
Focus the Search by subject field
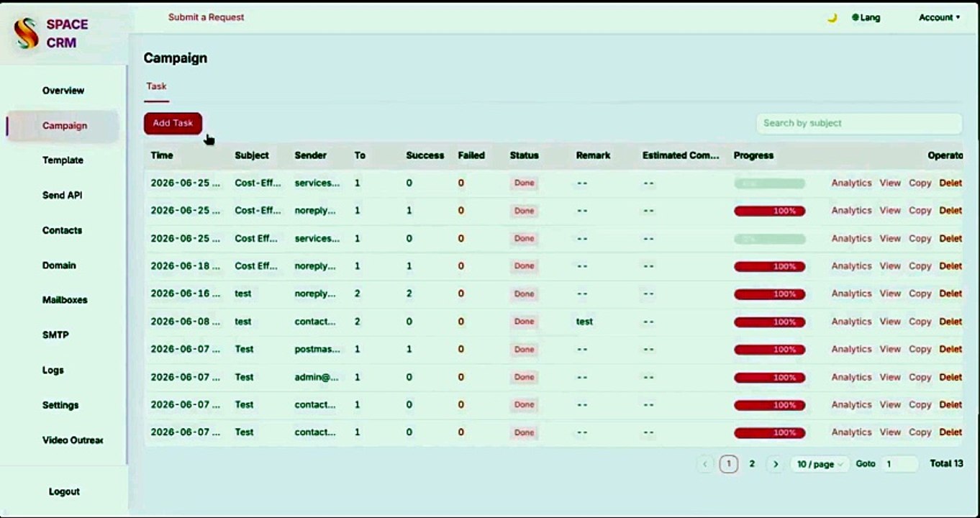[858, 123]
